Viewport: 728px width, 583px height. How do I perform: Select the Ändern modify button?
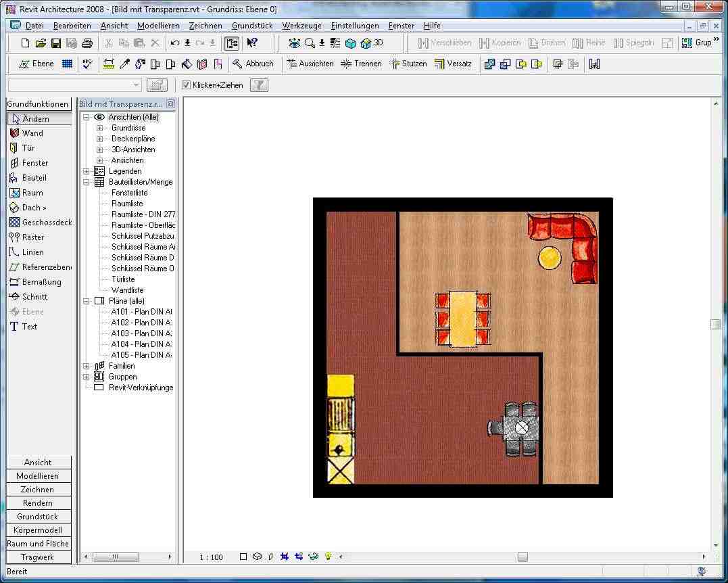39,118
